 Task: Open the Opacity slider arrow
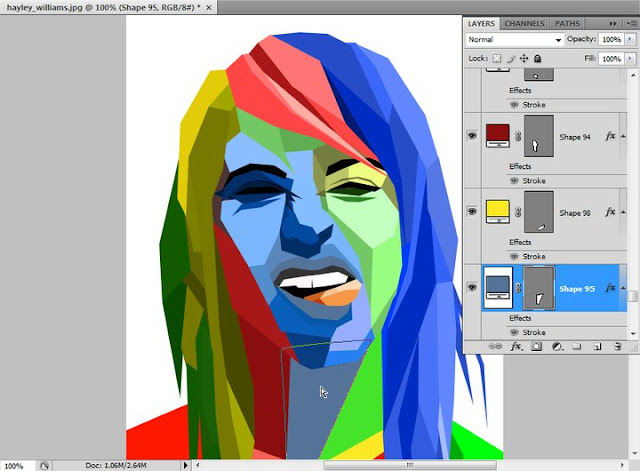tap(630, 39)
